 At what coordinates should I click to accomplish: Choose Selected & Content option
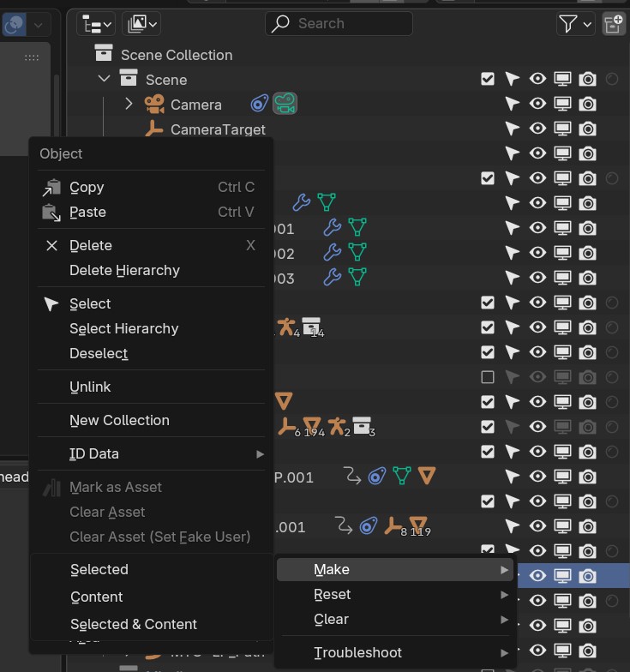pos(151,624)
